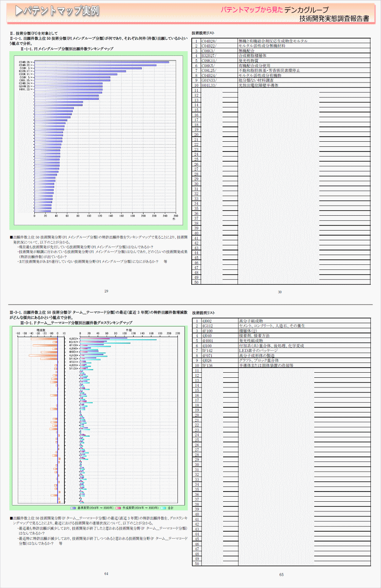Viewport: 381px width, 588px height.
Task: Click description 他分類ない材料調査
Action: coord(256,80)
